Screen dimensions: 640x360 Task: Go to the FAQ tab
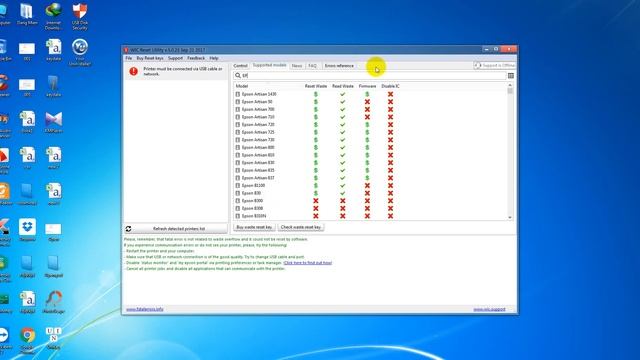(x=313, y=66)
